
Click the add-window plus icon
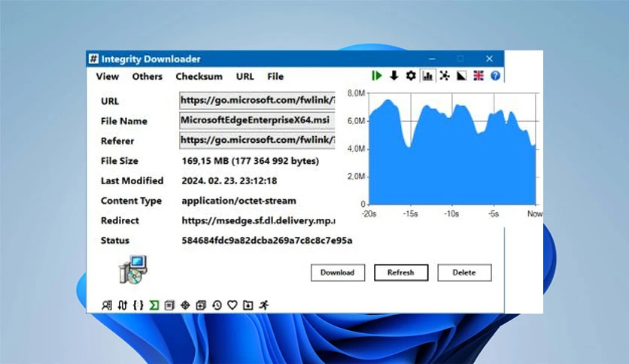(x=201, y=305)
